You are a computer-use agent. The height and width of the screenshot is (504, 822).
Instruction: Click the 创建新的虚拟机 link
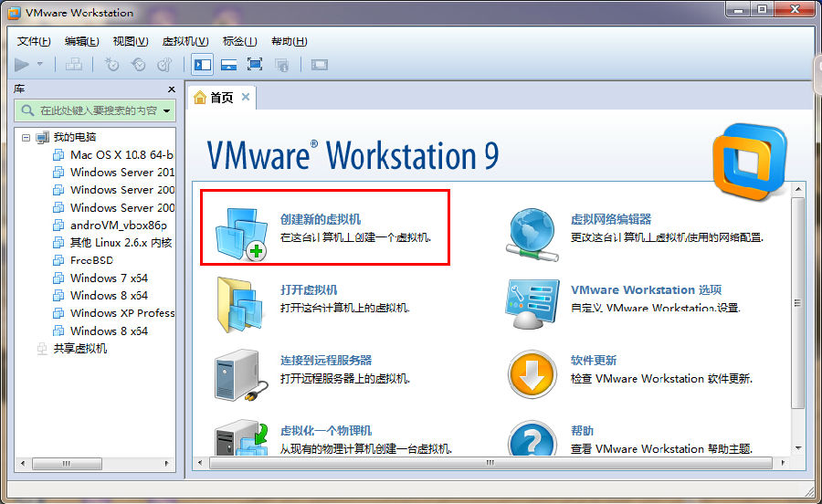(x=321, y=220)
